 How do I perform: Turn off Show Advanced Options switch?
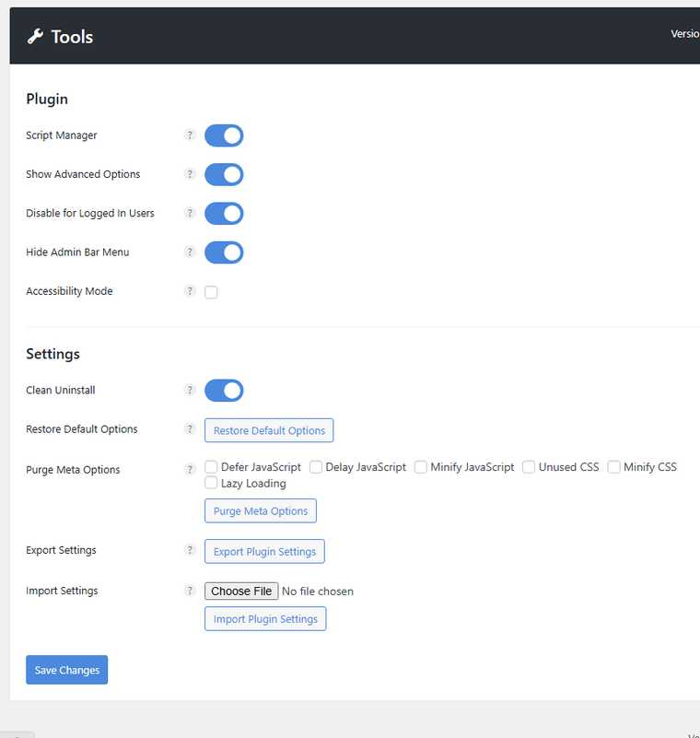click(x=224, y=175)
